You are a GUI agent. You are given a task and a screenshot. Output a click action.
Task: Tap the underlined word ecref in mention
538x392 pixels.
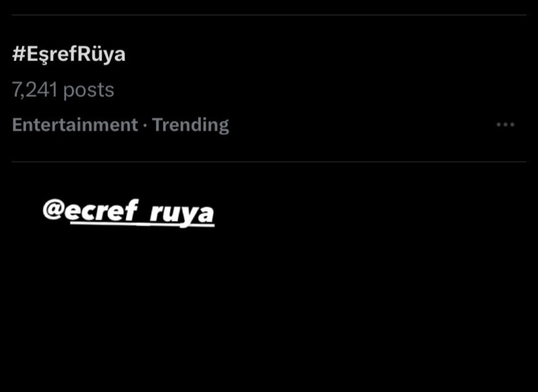[x=102, y=210]
